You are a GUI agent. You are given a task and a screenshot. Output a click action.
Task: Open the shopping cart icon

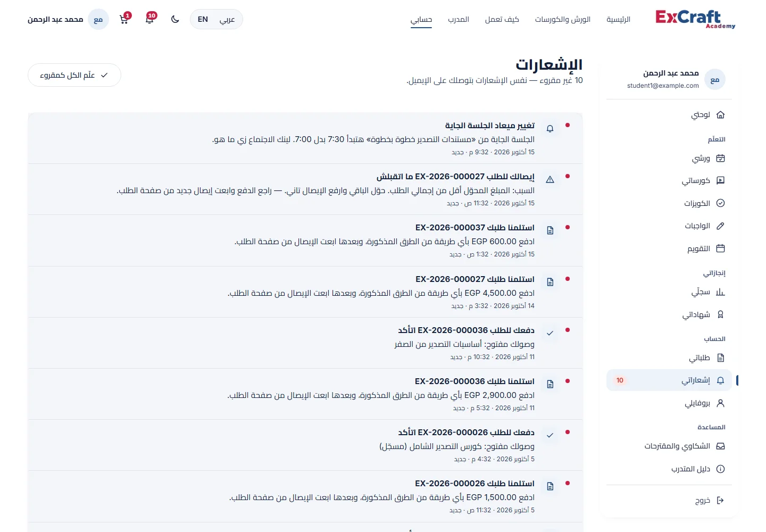coord(124,19)
